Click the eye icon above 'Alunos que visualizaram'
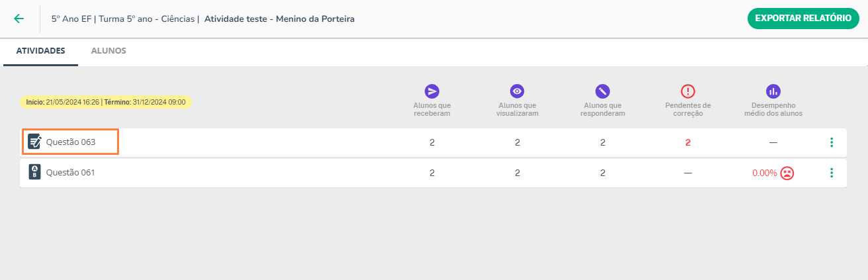This screenshot has width=868, height=280. [x=517, y=91]
